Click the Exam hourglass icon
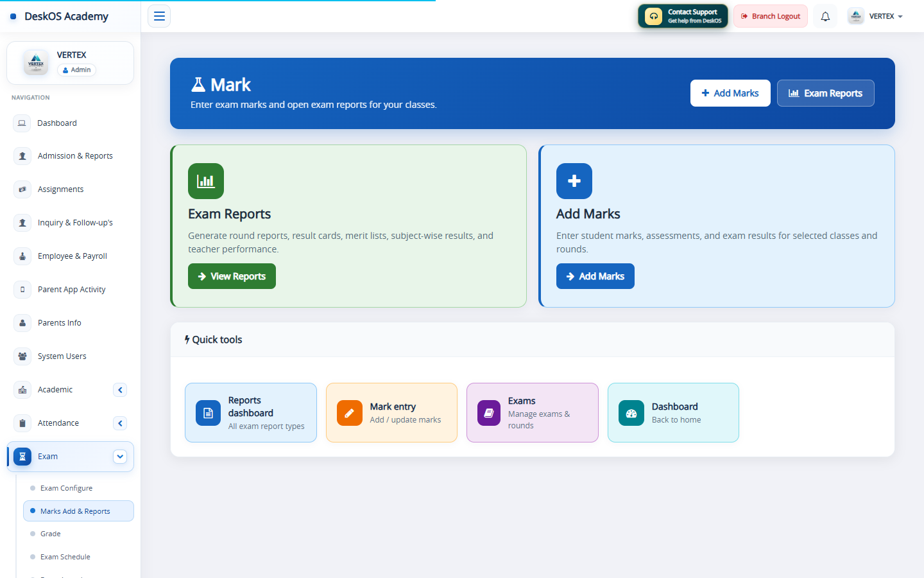The height and width of the screenshot is (578, 924). (x=22, y=457)
